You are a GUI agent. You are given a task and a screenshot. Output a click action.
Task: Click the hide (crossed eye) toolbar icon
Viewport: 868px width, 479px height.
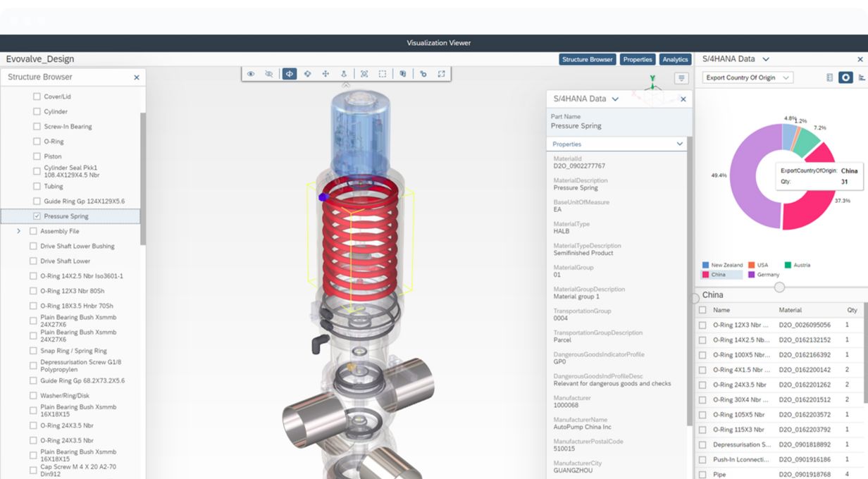(268, 74)
